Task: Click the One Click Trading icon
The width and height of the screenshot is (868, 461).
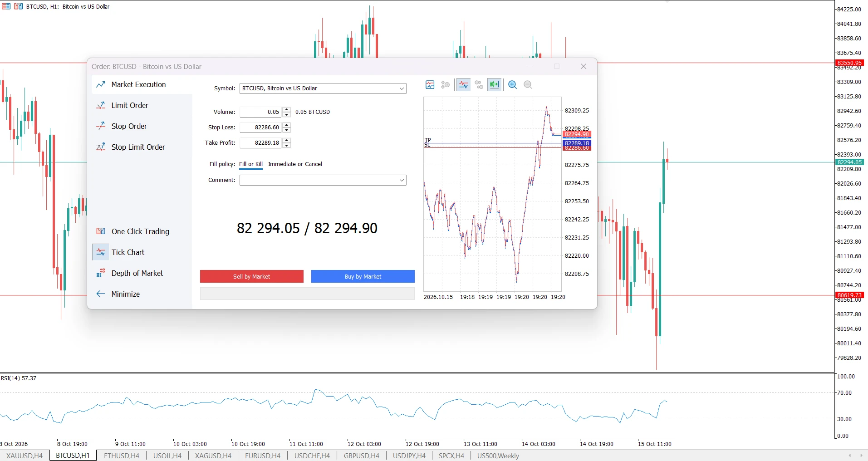Action: (101, 231)
